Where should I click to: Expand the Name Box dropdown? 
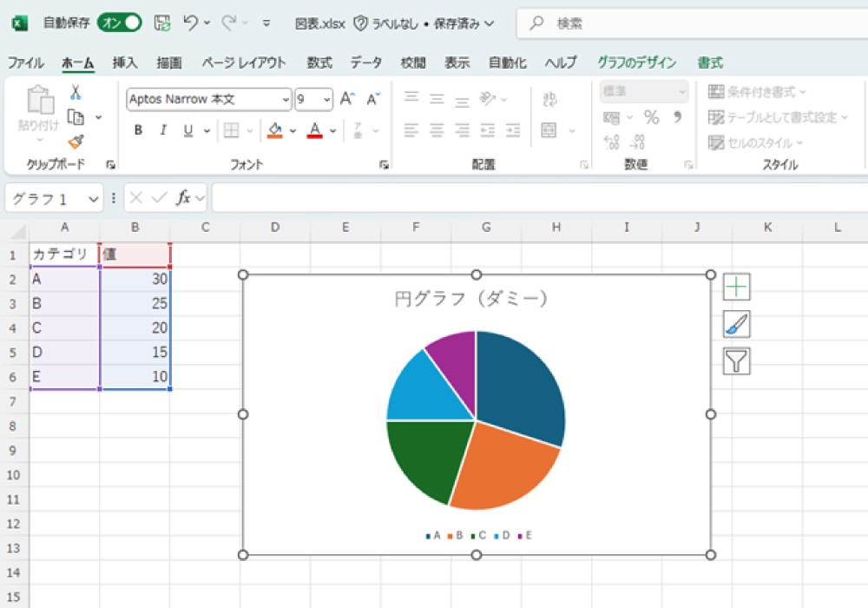tap(93, 198)
